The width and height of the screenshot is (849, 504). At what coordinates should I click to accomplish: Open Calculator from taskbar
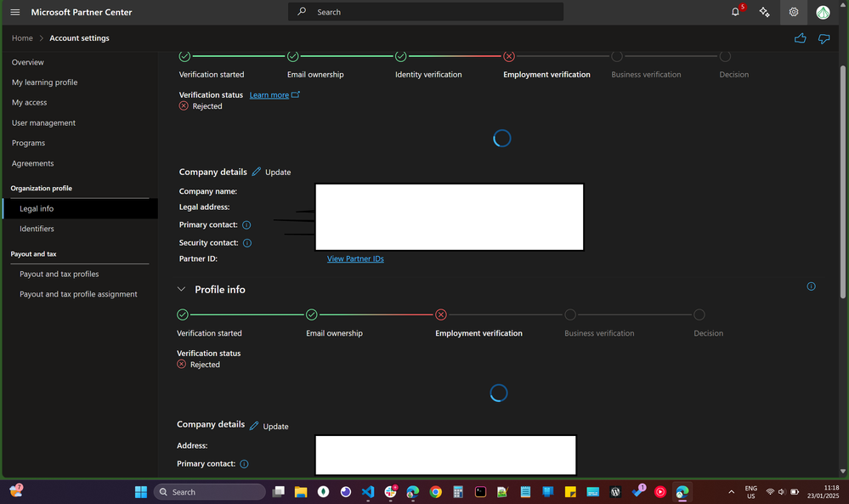[458, 491]
